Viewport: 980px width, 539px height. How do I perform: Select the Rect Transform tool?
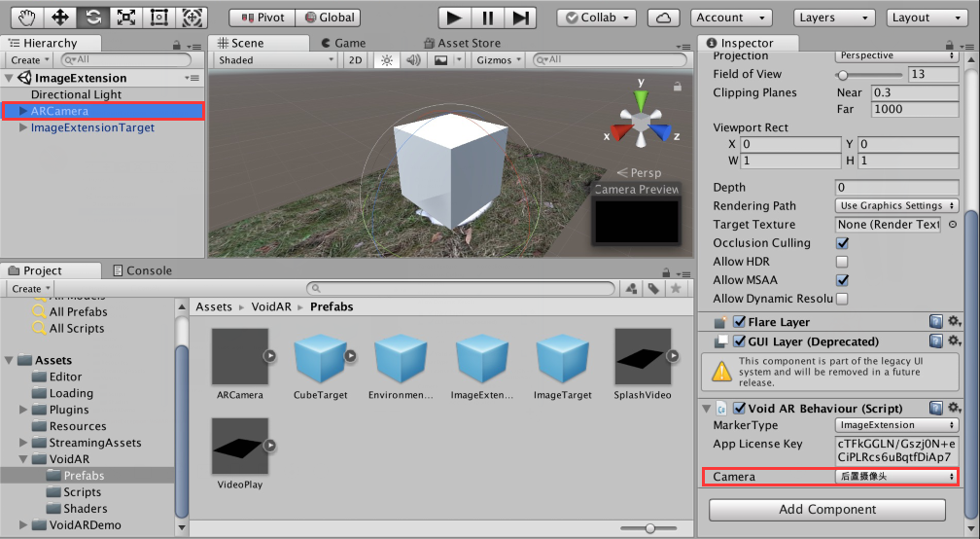(x=158, y=18)
